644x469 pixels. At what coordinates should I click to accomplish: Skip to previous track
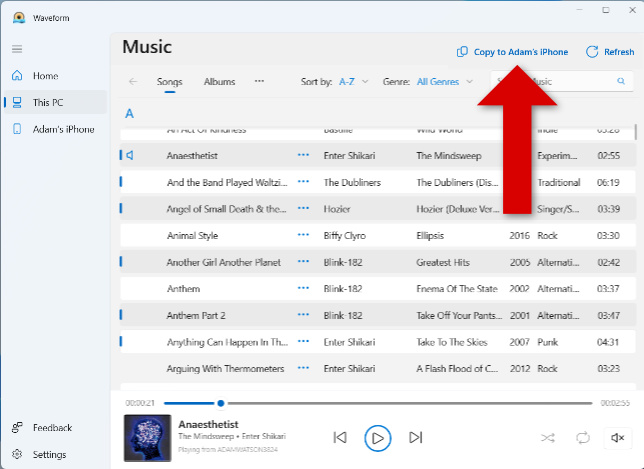[340, 438]
